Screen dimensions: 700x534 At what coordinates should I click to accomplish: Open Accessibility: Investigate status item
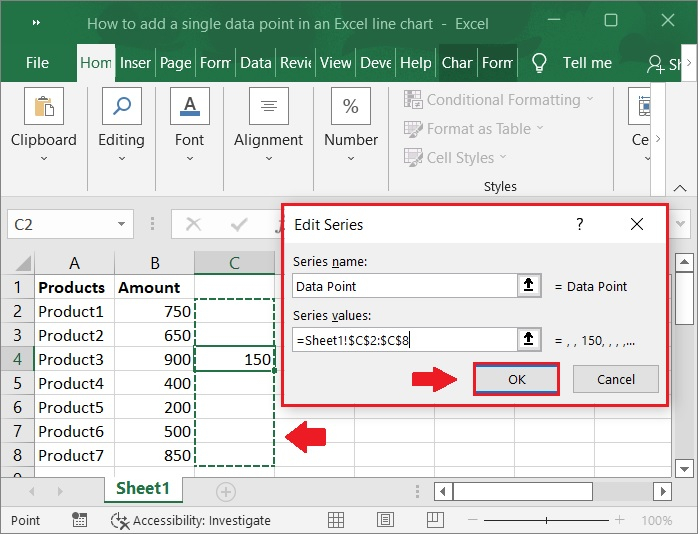[191, 521]
